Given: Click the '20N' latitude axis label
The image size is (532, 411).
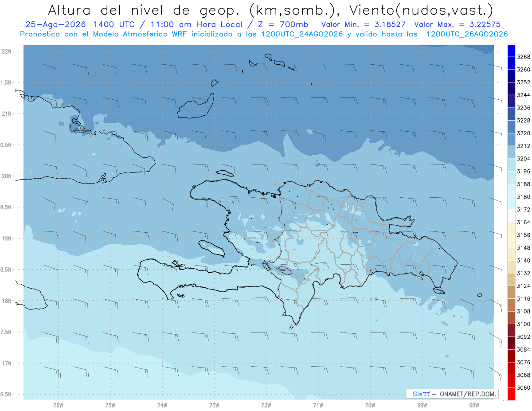Looking at the screenshot, I should point(7,176).
